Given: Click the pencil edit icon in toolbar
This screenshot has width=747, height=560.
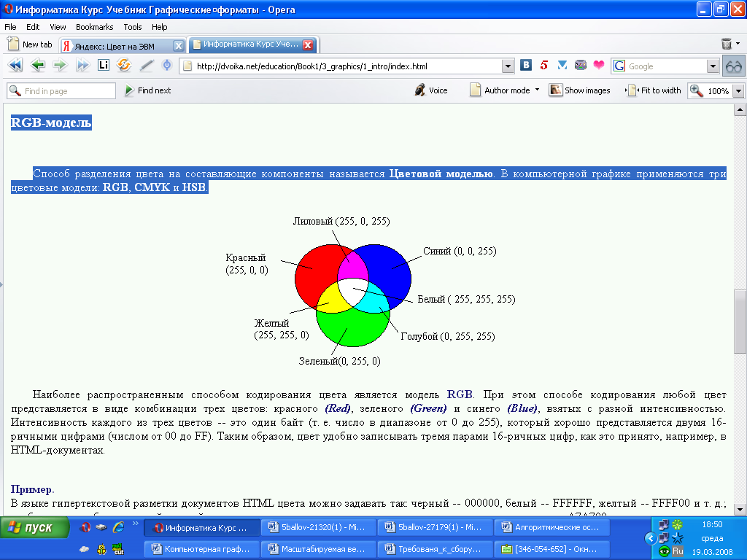Looking at the screenshot, I should 146,65.
